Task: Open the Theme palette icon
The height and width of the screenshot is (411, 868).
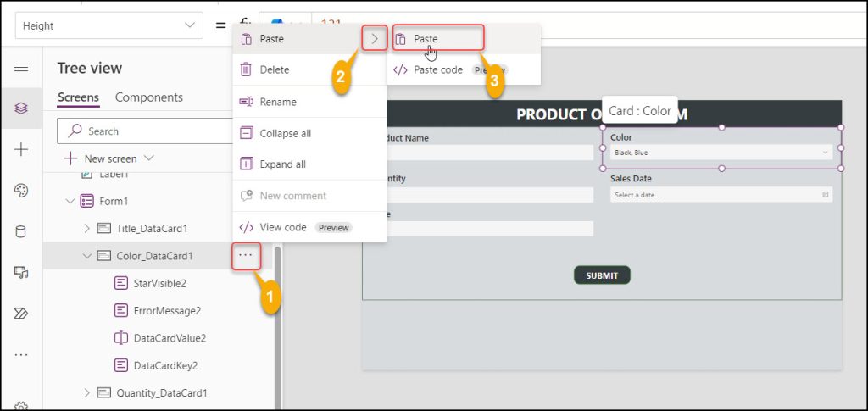Action: (21, 191)
